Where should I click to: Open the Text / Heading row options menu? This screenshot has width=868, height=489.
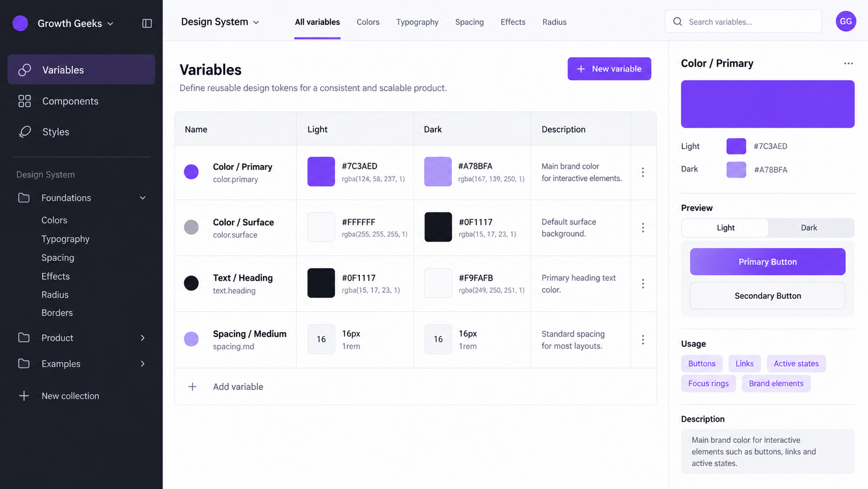[643, 284]
